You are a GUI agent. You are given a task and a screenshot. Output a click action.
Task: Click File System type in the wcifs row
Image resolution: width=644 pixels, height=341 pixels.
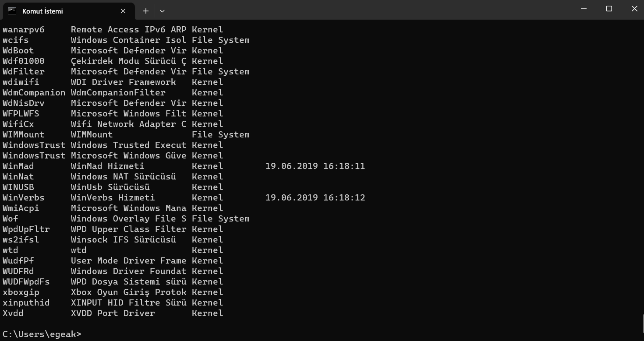pos(220,40)
